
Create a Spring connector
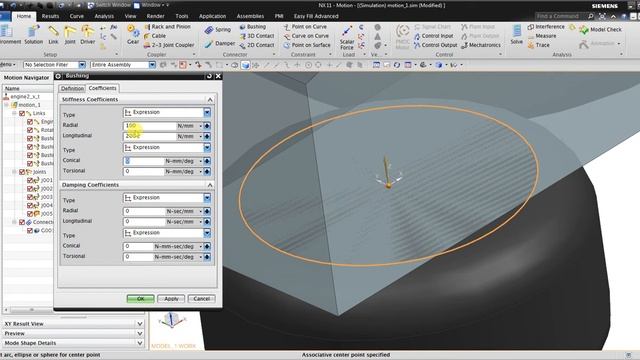pos(218,30)
